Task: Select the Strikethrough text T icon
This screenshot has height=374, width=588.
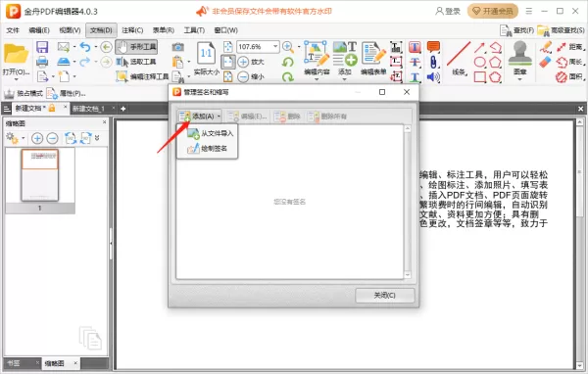Action: (415, 62)
